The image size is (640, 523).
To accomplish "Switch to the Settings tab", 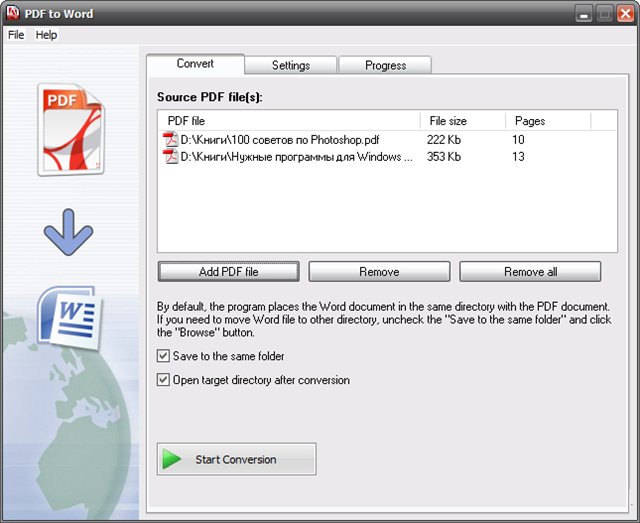I will tap(291, 65).
